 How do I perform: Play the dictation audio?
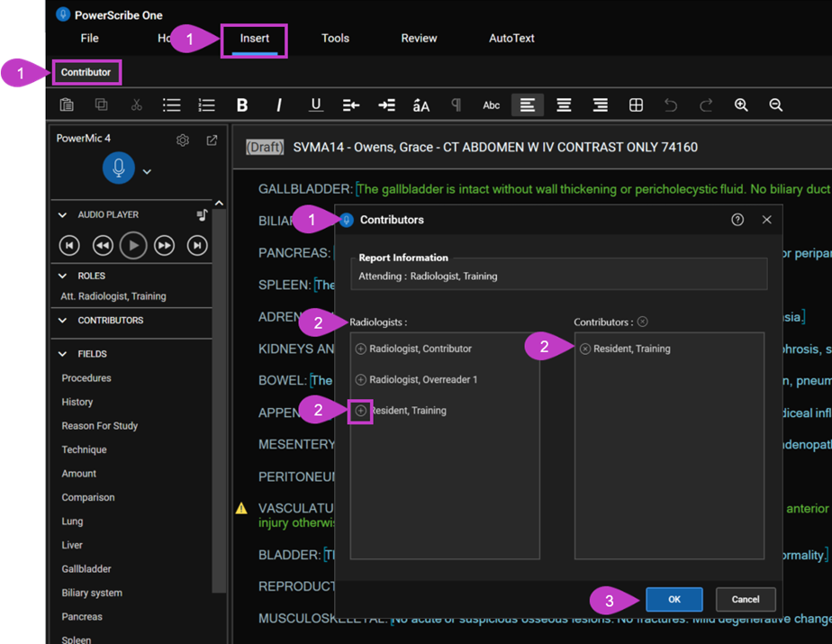(x=133, y=245)
